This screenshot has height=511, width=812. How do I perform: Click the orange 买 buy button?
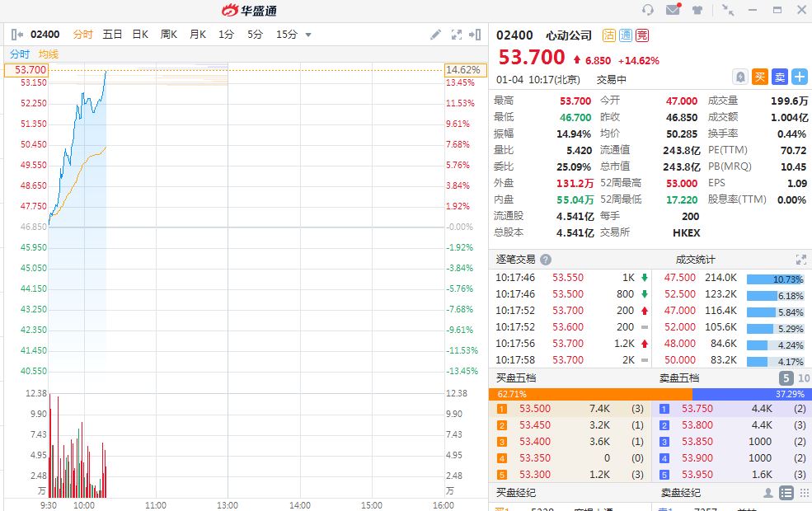760,77
